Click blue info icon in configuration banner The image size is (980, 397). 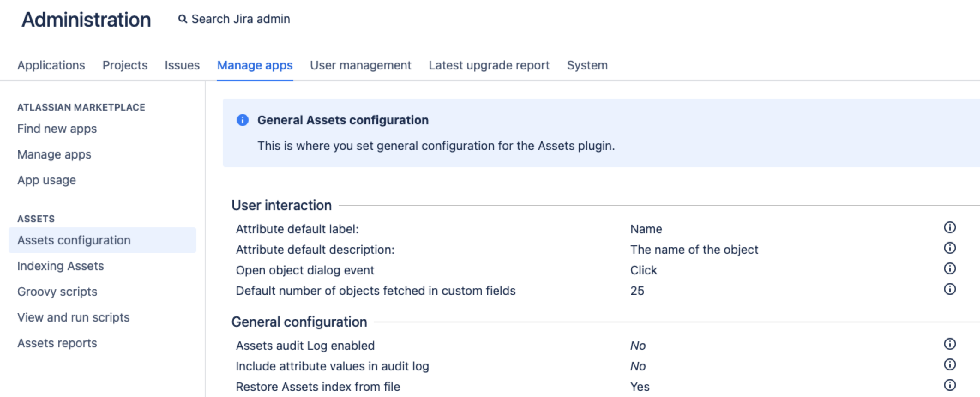tap(243, 120)
